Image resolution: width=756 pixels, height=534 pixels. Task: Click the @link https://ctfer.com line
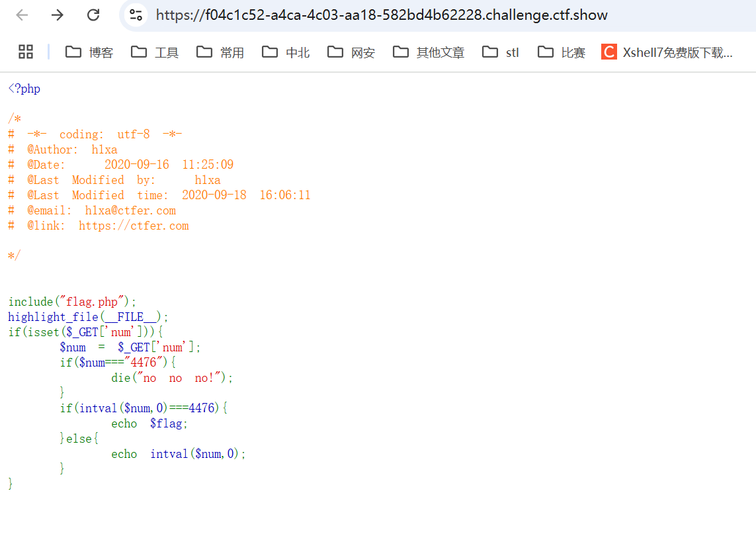pyautogui.click(x=99, y=225)
